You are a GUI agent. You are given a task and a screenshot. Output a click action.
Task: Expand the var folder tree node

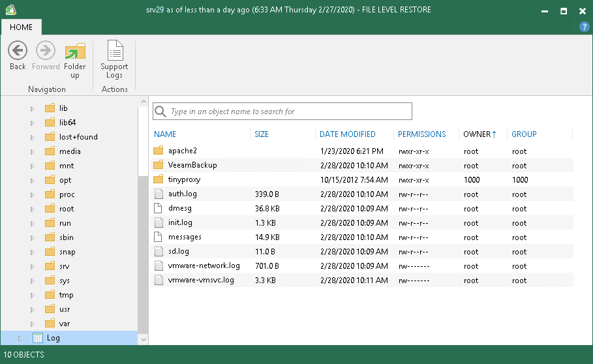pos(32,324)
